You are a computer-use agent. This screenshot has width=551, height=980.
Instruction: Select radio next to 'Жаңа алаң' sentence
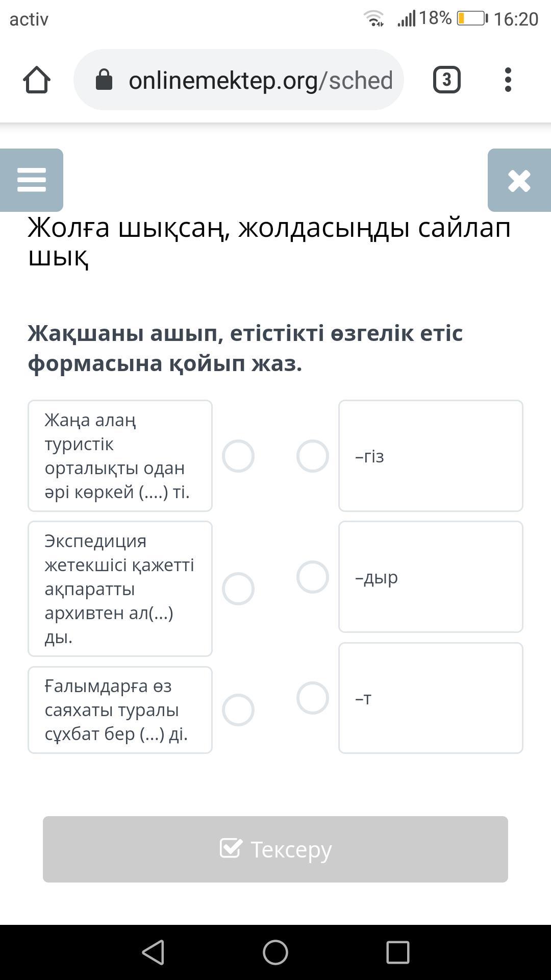238,456
